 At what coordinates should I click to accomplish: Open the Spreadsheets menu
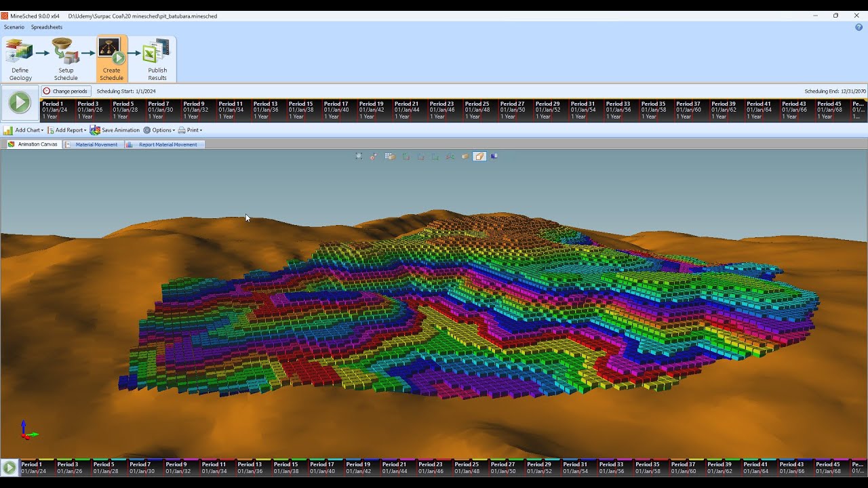(x=46, y=27)
